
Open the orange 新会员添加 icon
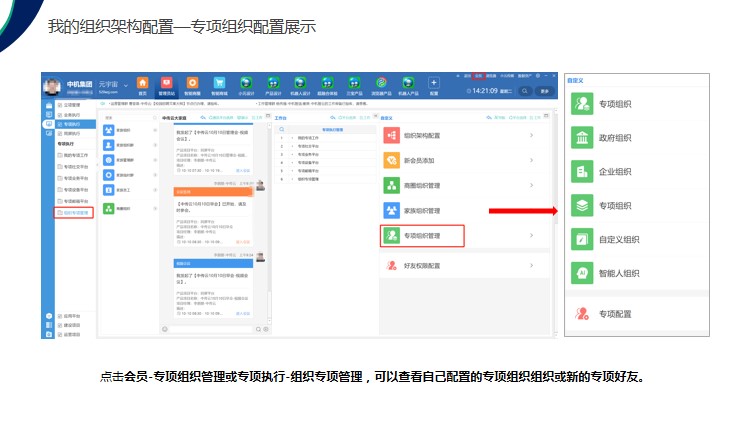pos(391,160)
